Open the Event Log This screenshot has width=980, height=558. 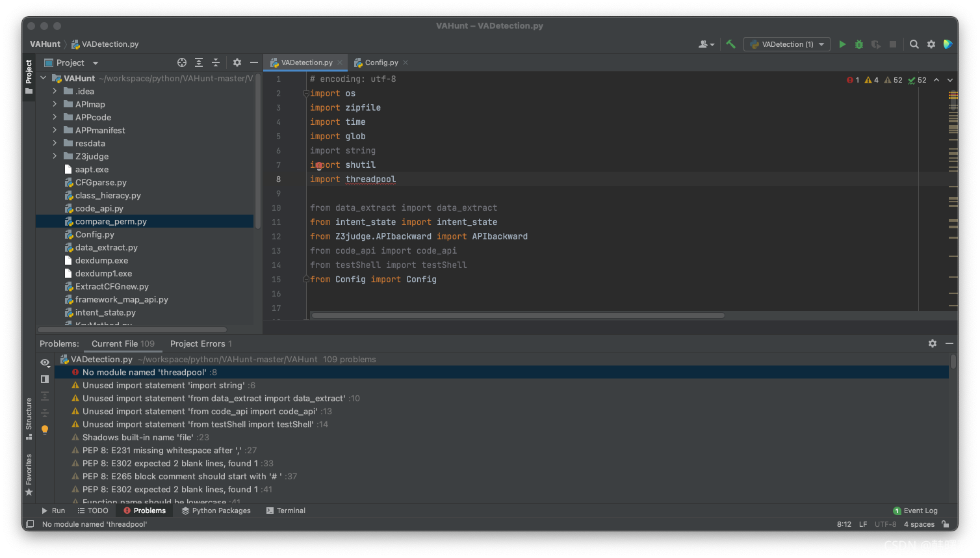(916, 511)
